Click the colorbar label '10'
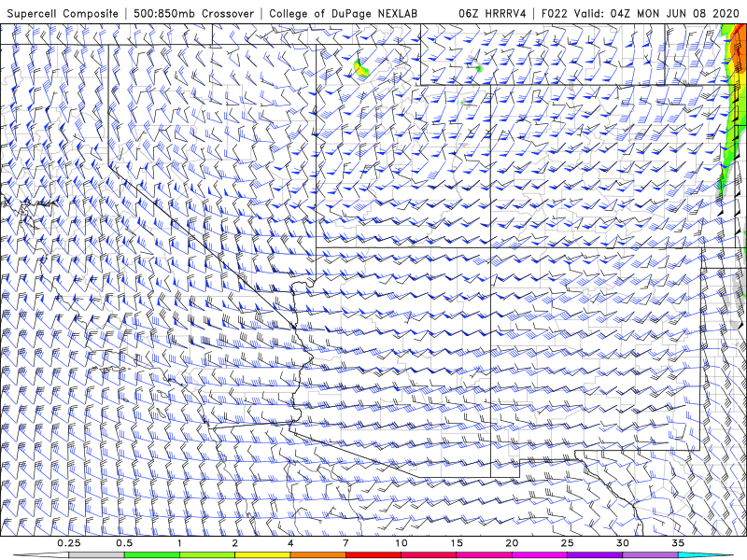 click(x=402, y=543)
